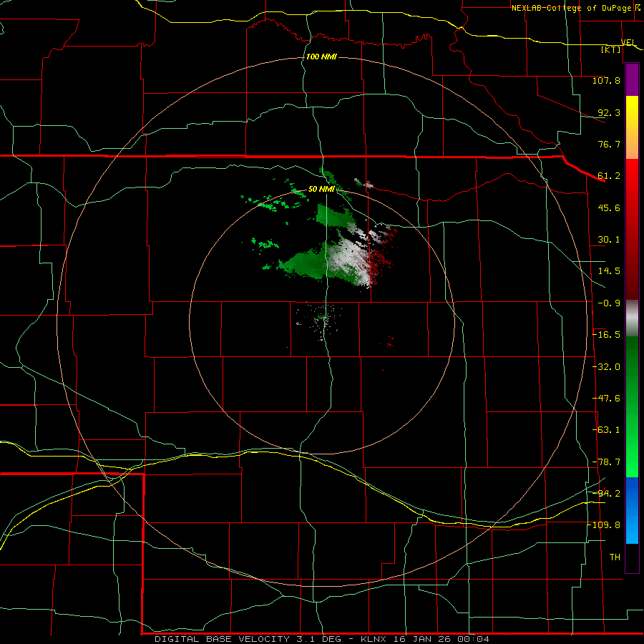Click the 30.1 velocity scale value
Image resolution: width=644 pixels, height=644 pixels.
[609, 240]
